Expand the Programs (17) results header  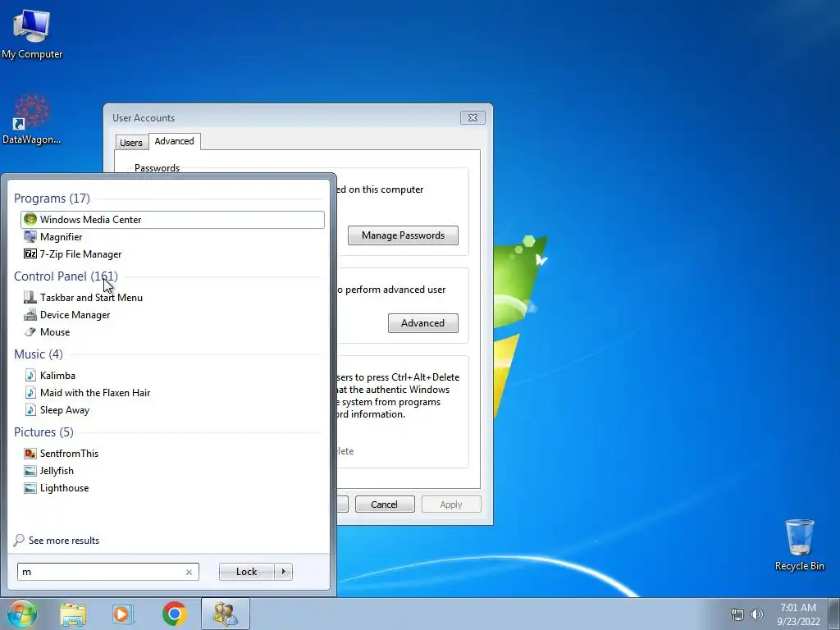tap(52, 199)
